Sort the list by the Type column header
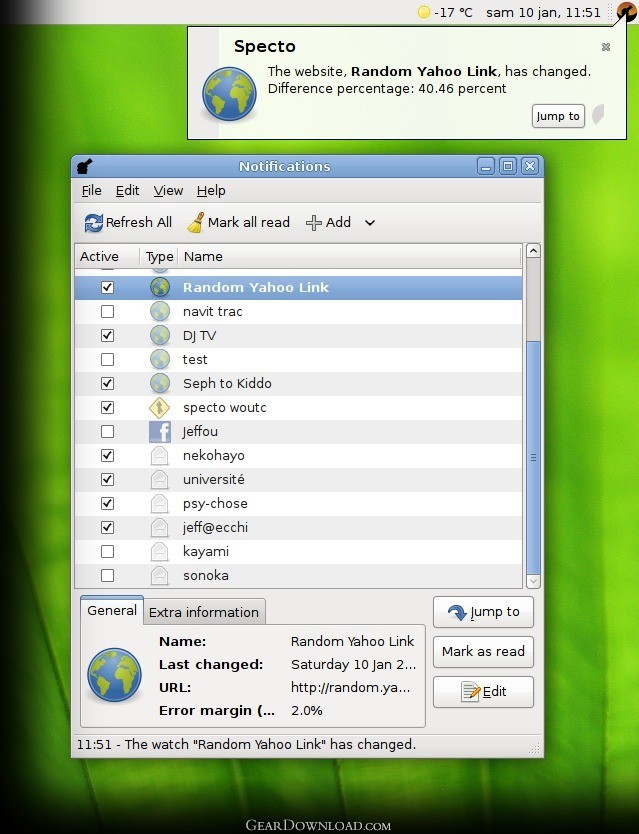639x834 pixels. point(159,256)
